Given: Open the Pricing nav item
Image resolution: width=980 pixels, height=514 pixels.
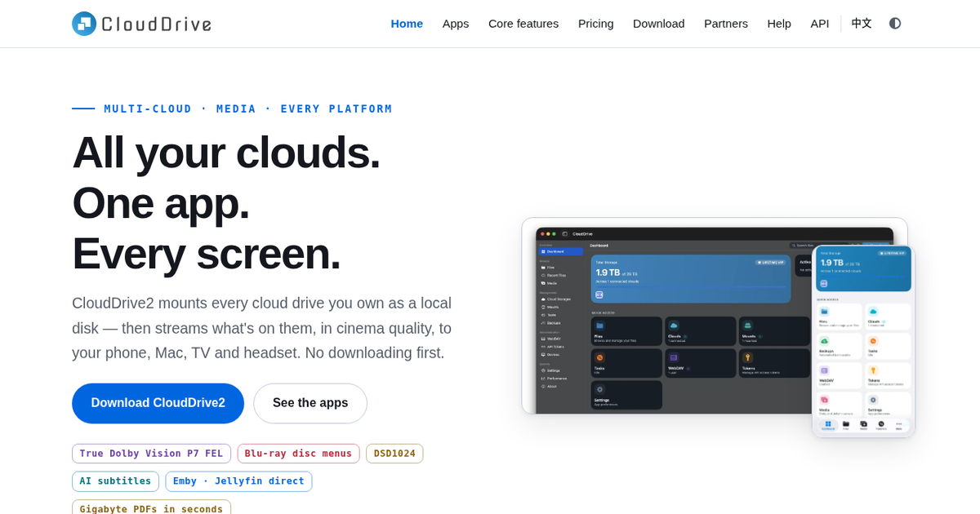Looking at the screenshot, I should 596,23.
